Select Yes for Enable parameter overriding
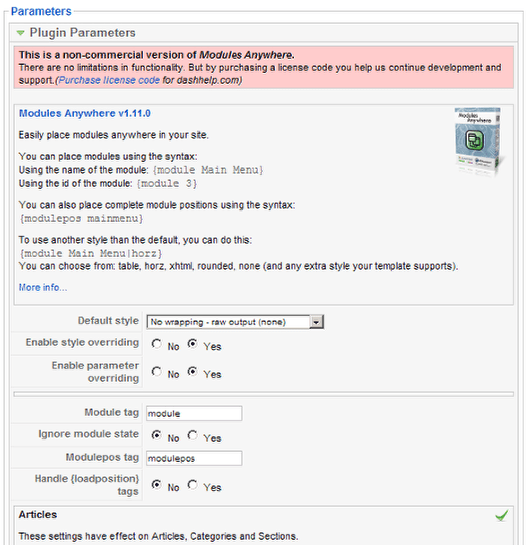 (x=192, y=372)
